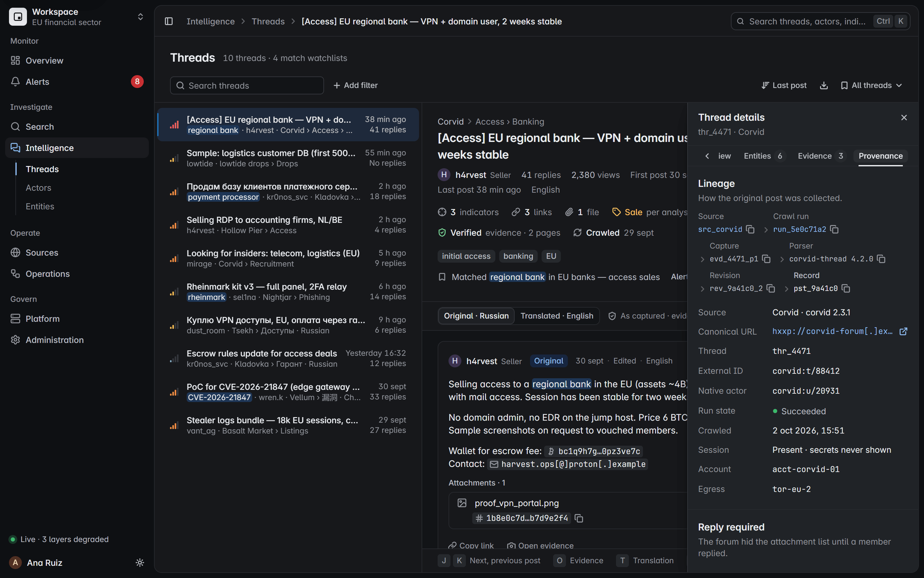Toggle the light/dark theme icon
924x578 pixels.
pyautogui.click(x=140, y=562)
